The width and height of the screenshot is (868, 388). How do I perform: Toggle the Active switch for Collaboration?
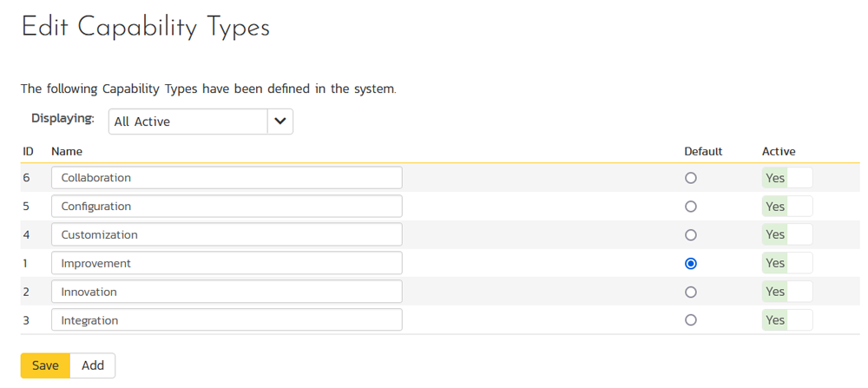(787, 178)
